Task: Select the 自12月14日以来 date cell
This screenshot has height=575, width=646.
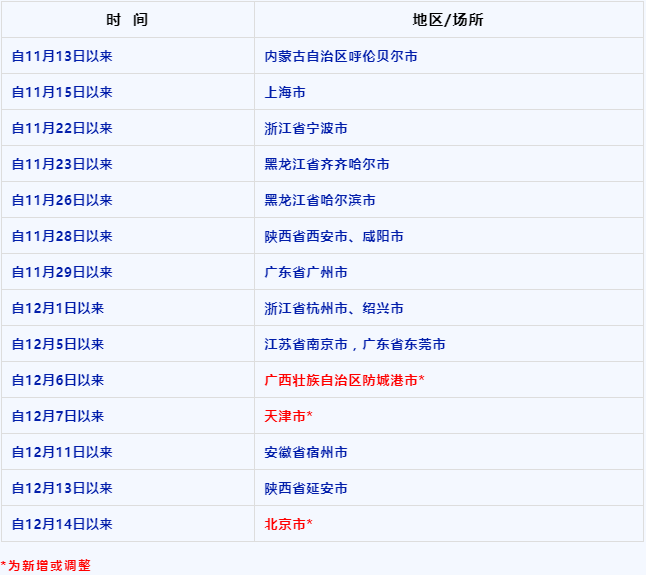Action: coord(127,524)
